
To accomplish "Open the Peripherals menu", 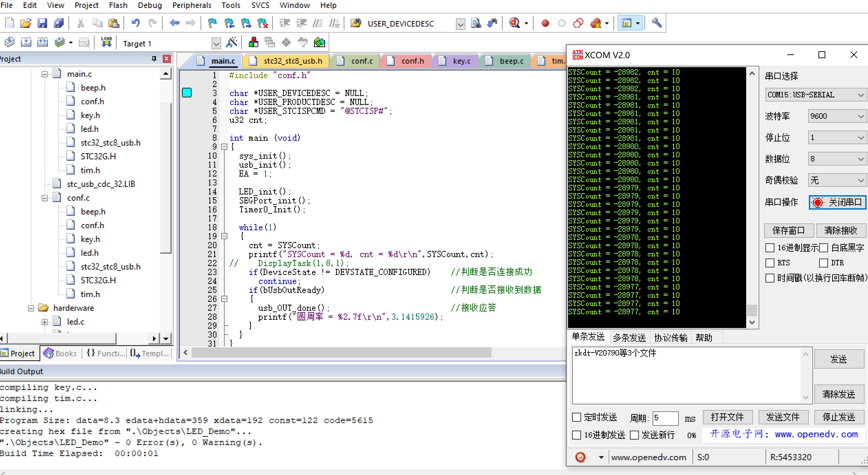I will pyautogui.click(x=192, y=5).
